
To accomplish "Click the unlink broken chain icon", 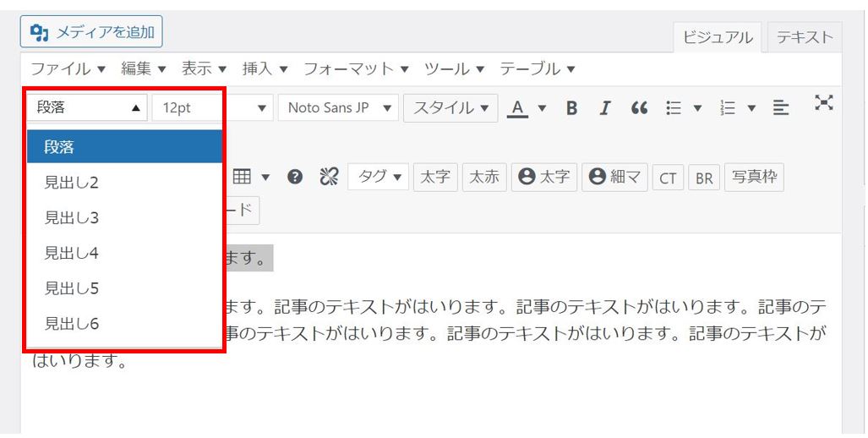I will coord(328,178).
